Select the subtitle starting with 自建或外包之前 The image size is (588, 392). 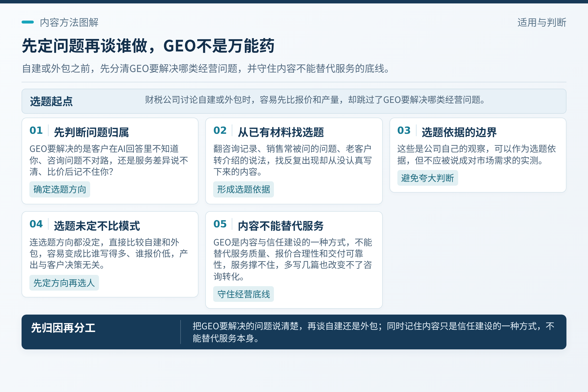[x=206, y=69]
